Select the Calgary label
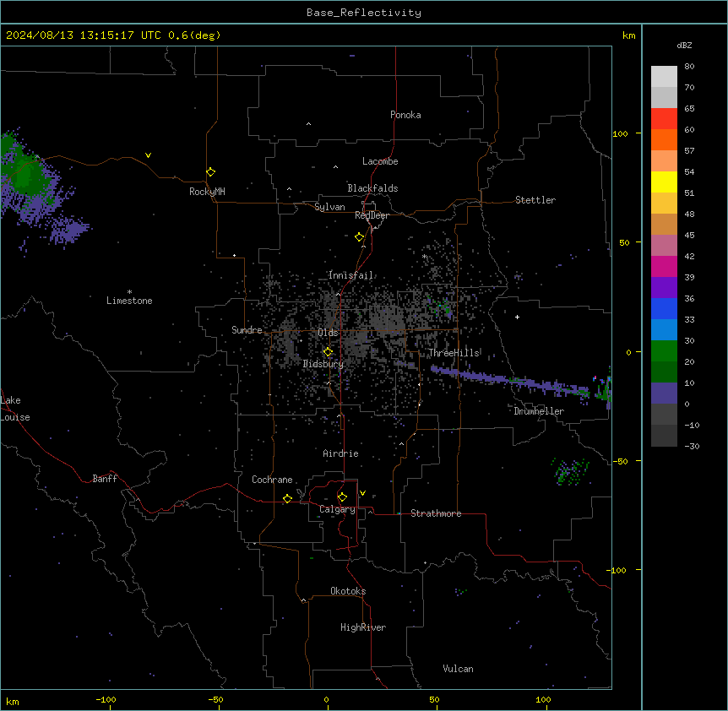Screen dimensions: 728x711 click(337, 509)
